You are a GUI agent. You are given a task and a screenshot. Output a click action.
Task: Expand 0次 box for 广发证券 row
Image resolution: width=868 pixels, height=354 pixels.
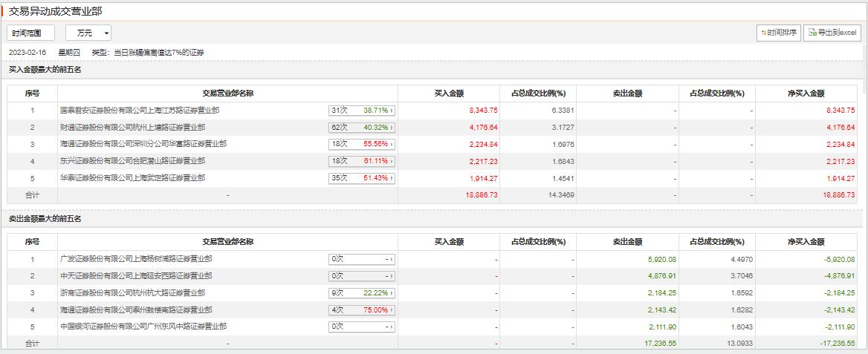[x=361, y=259]
